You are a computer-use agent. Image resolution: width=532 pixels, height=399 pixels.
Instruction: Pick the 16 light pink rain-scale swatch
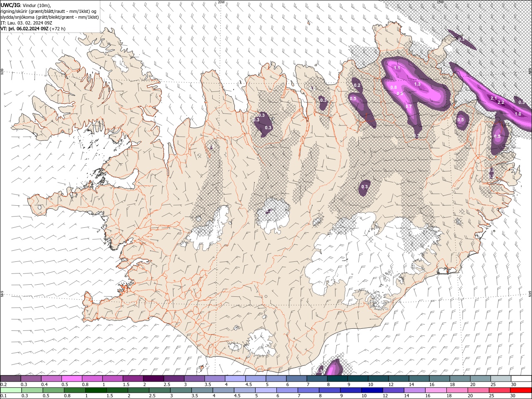[x=436, y=390]
